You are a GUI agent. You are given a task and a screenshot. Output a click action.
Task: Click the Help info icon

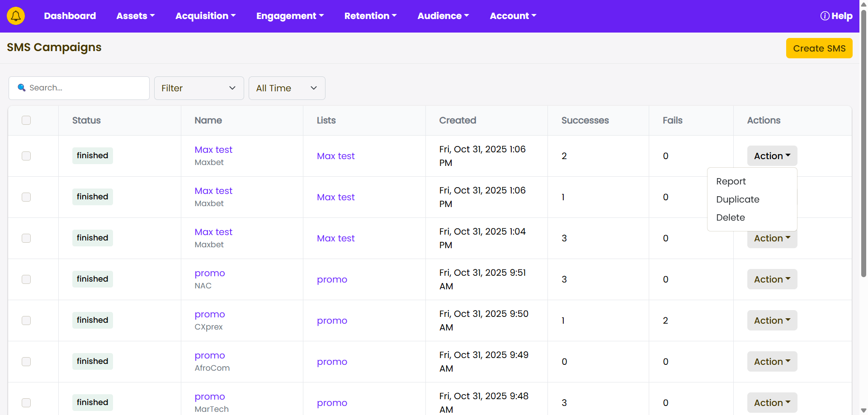pyautogui.click(x=825, y=16)
